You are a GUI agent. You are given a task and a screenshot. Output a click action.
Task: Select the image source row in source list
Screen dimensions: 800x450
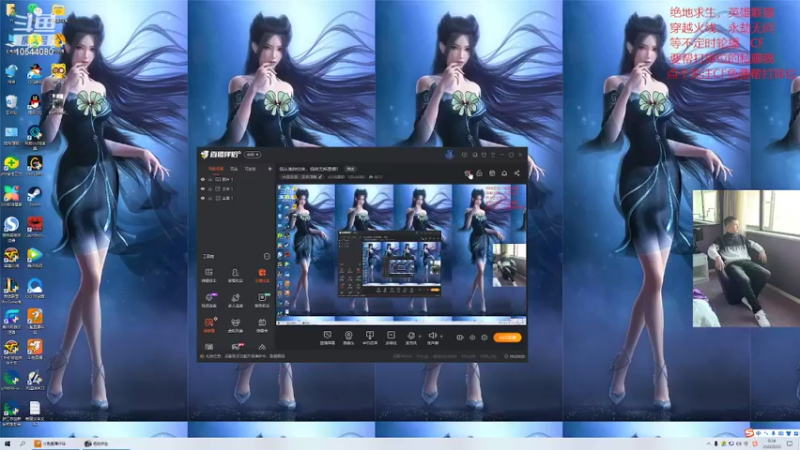[236, 180]
